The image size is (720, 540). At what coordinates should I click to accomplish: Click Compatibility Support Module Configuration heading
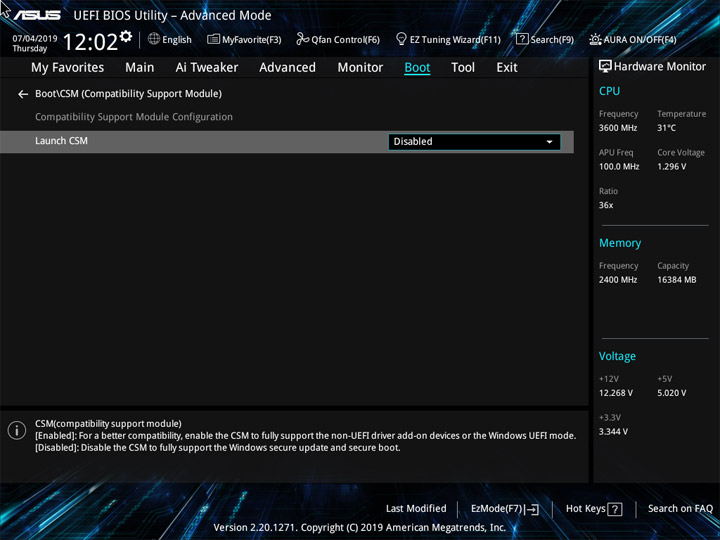(x=134, y=117)
